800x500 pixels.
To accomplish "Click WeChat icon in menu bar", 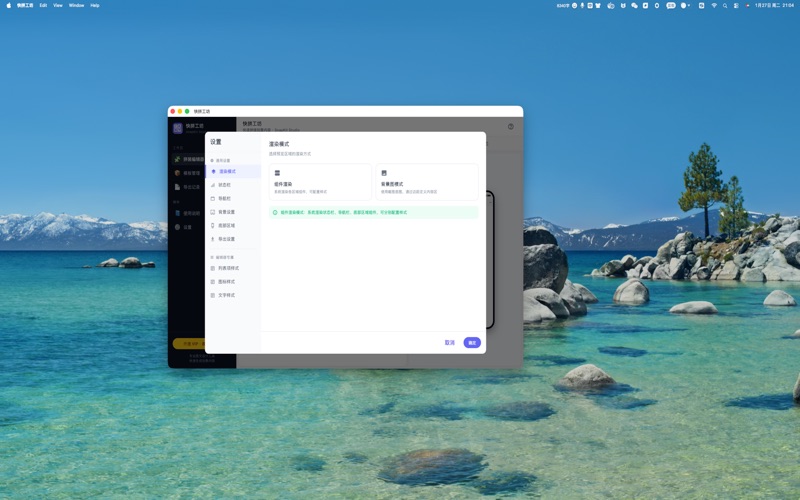I will tap(634, 5).
